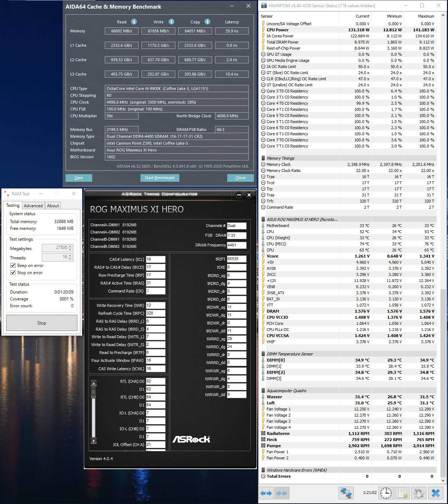448x504 pixels.
Task: Open HWiNFO sensor settings gear icon
Action: coord(419,493)
